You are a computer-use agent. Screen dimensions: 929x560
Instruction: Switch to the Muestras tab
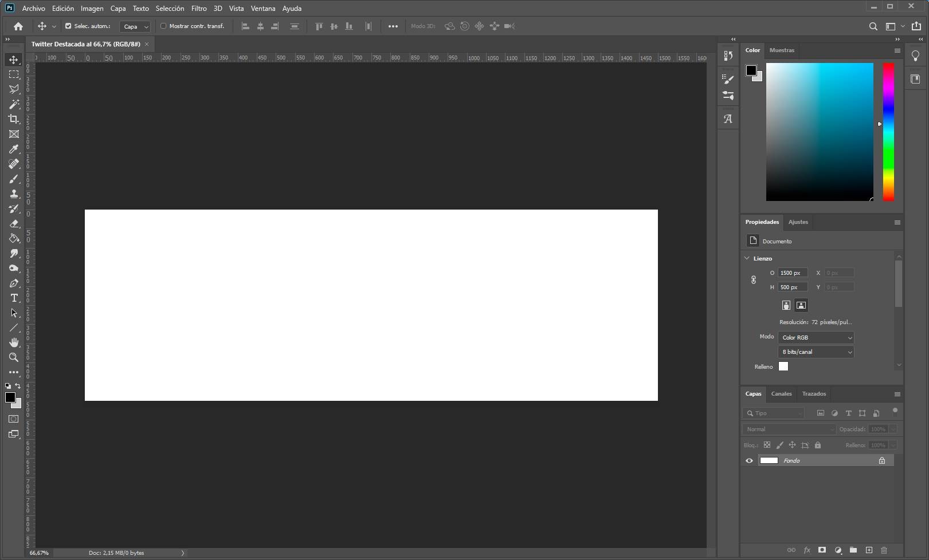(782, 50)
